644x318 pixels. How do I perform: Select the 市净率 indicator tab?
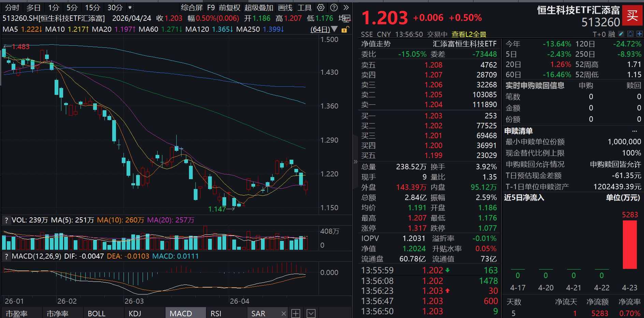coord(58,314)
